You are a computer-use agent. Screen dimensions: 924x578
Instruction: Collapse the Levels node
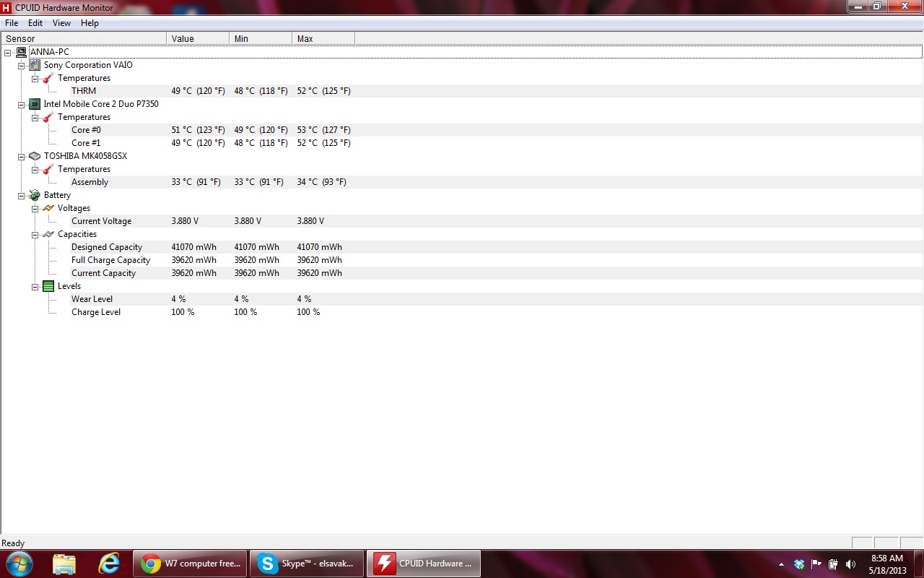pyautogui.click(x=35, y=286)
